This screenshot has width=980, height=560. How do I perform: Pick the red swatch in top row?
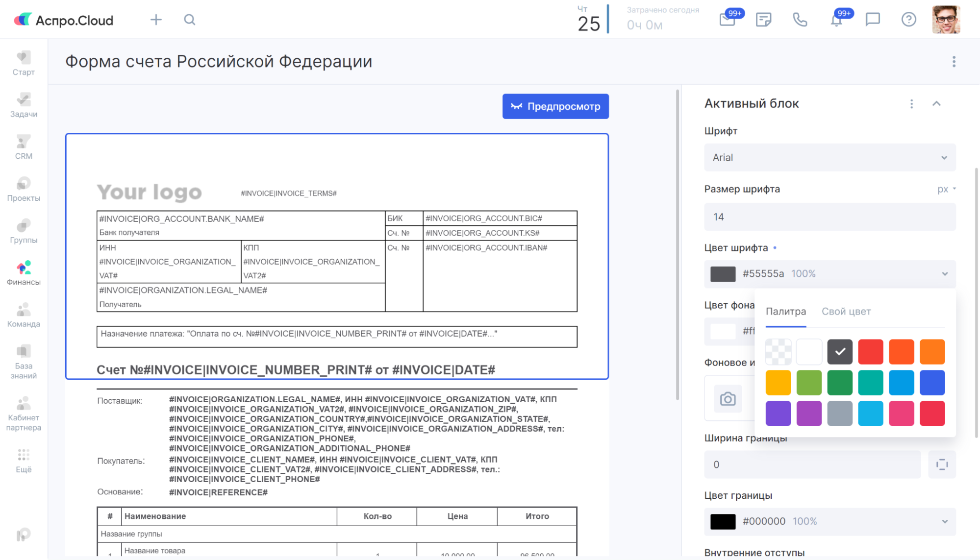click(x=871, y=352)
